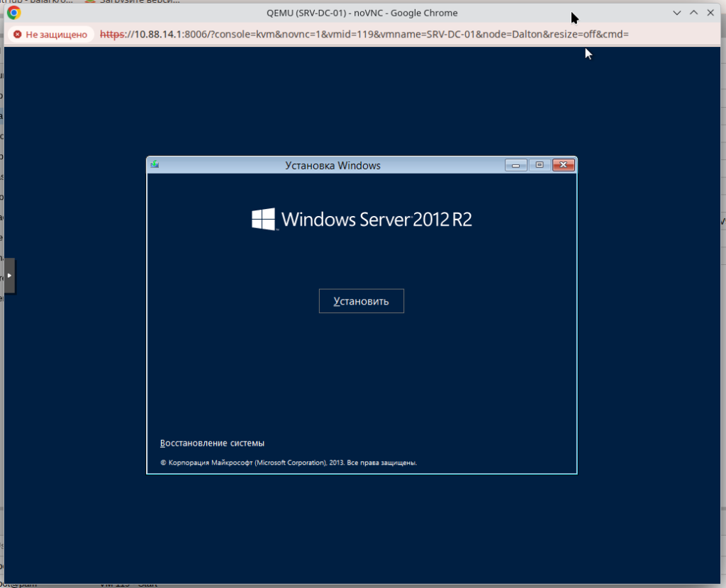Click the Windows Server 2012 R2 heading text
This screenshot has height=588, width=726.
click(376, 220)
